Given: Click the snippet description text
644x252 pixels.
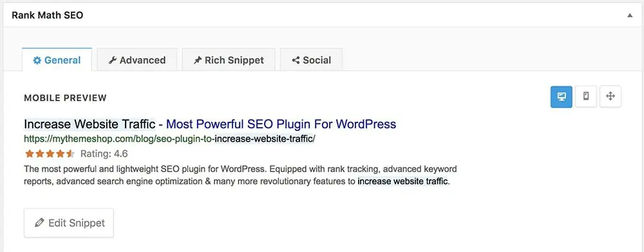Looking at the screenshot, I should [240, 175].
